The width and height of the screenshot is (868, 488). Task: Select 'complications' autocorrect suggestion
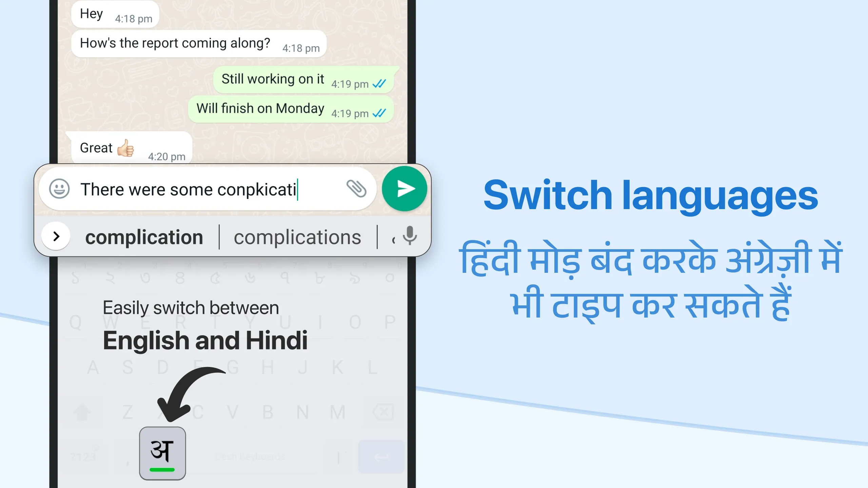[297, 237]
